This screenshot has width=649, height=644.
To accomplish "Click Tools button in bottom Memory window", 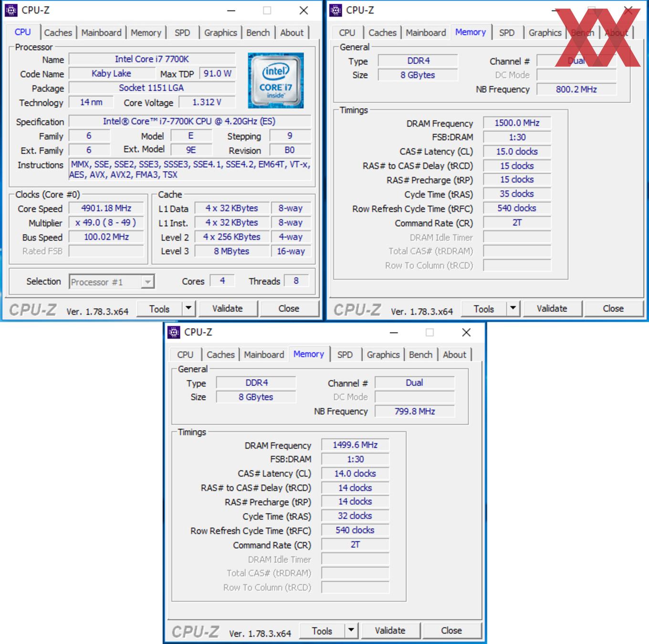I will point(322,631).
